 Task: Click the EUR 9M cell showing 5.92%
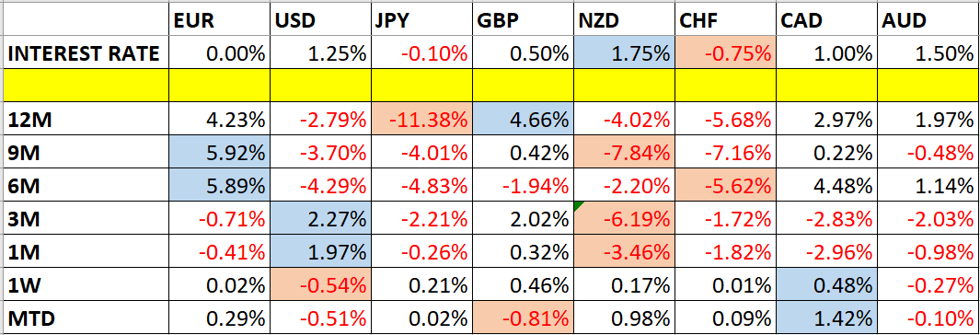tap(218, 151)
